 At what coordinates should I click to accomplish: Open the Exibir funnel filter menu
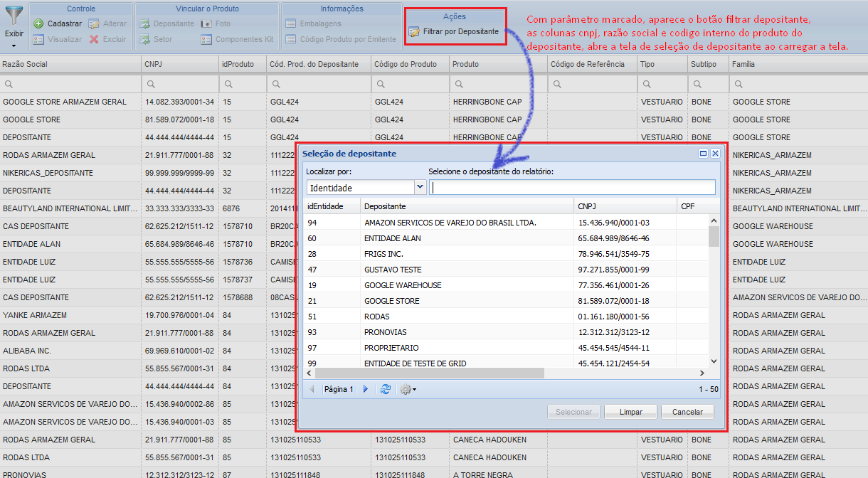[14, 25]
